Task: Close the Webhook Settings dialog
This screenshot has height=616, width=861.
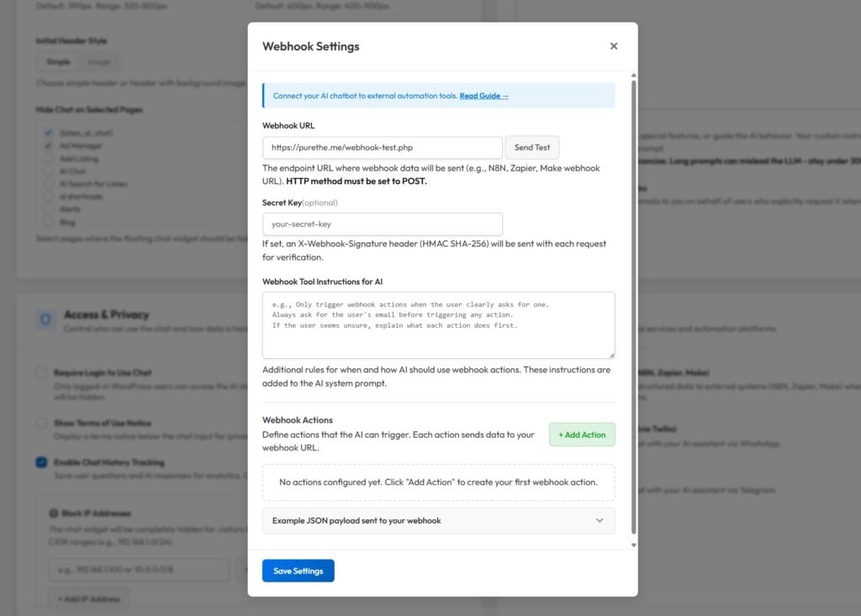Action: click(614, 46)
